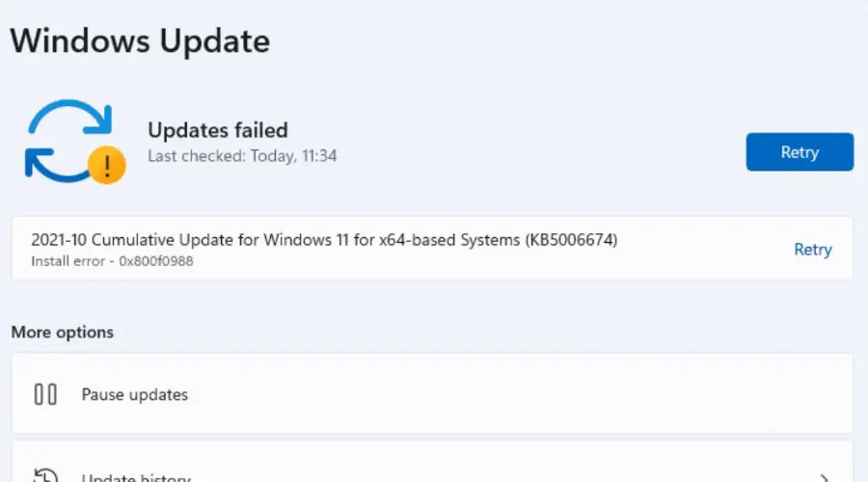Click the More options section label
The width and height of the screenshot is (868, 482).
pyautogui.click(x=63, y=332)
